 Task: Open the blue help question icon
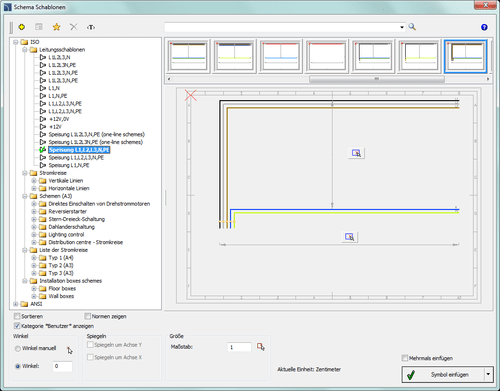click(x=484, y=27)
